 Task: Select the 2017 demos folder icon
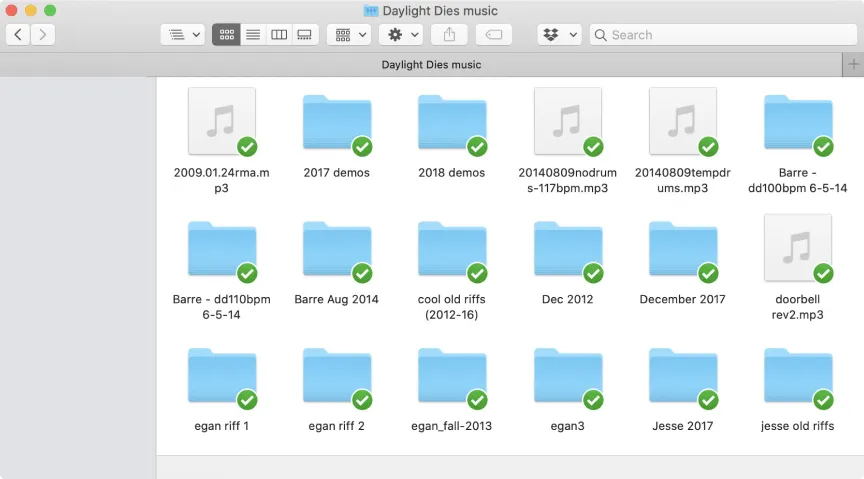(x=337, y=122)
